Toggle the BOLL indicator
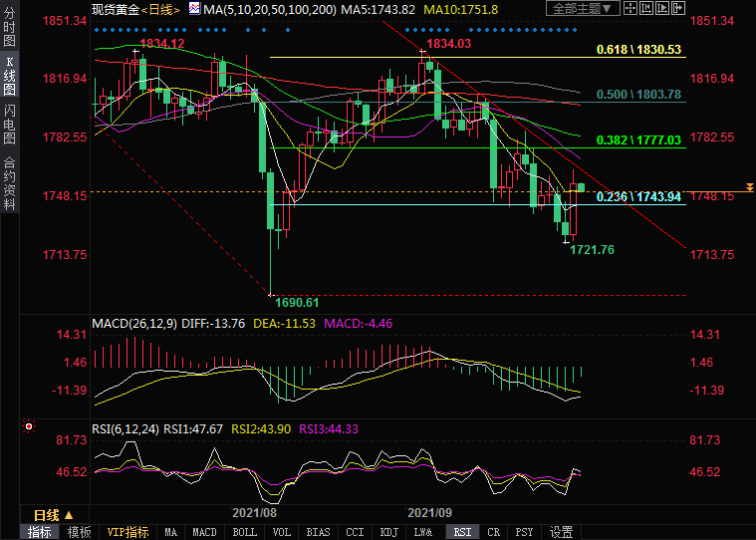This screenshot has height=540, width=756. [x=244, y=532]
